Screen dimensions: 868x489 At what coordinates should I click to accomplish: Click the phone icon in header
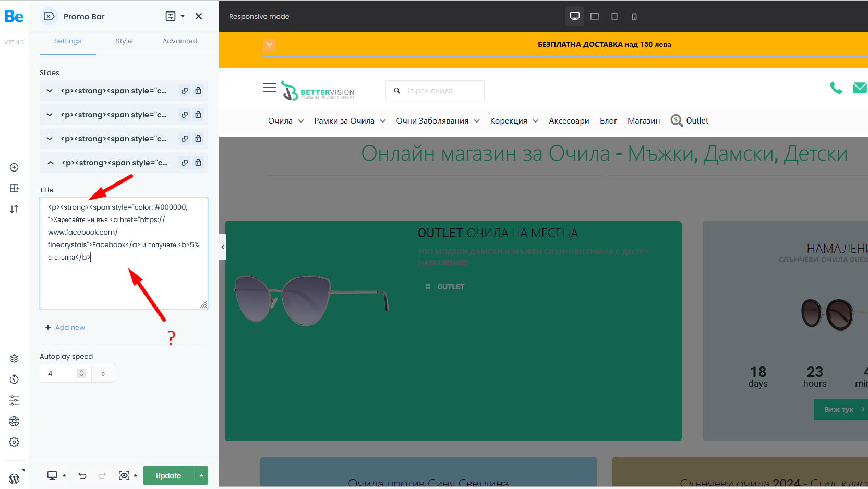click(836, 88)
